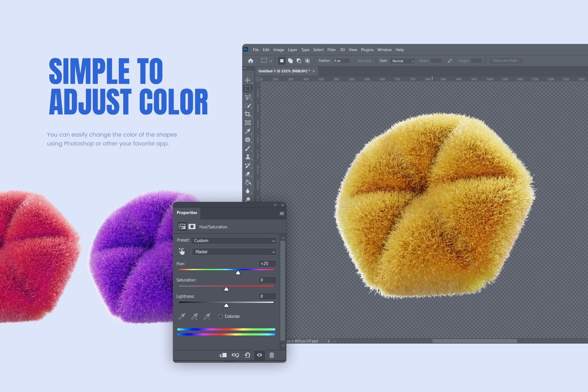
Task: Open the Style dropdown showing Normal
Action: coord(402,61)
